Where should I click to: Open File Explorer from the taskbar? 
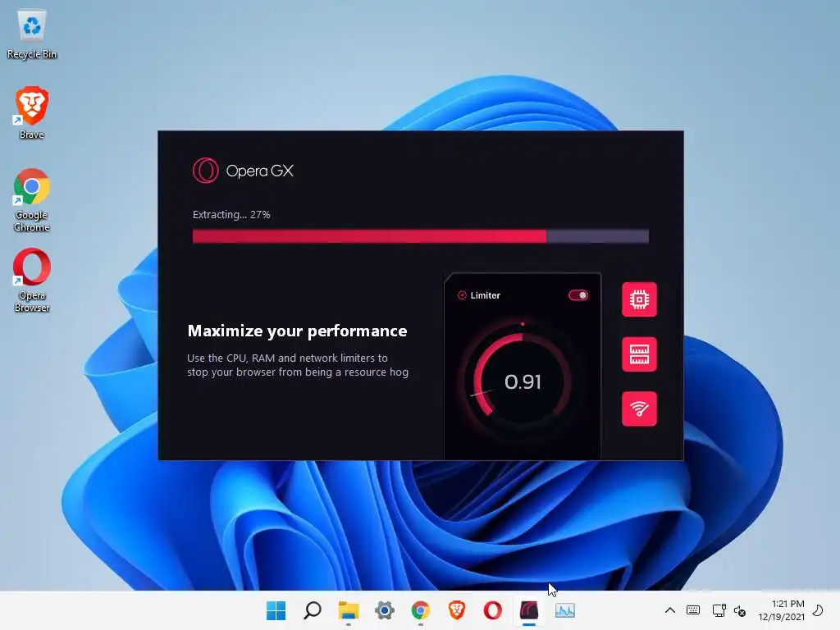click(348, 610)
